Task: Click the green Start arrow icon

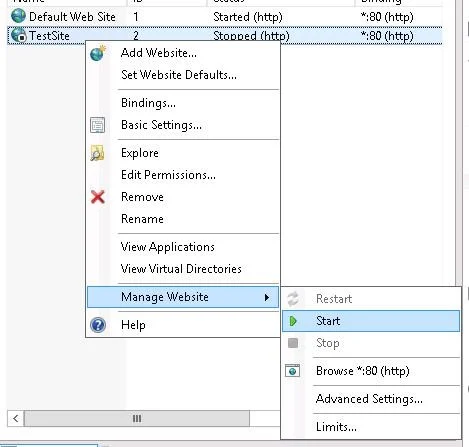Action: pyautogui.click(x=293, y=321)
